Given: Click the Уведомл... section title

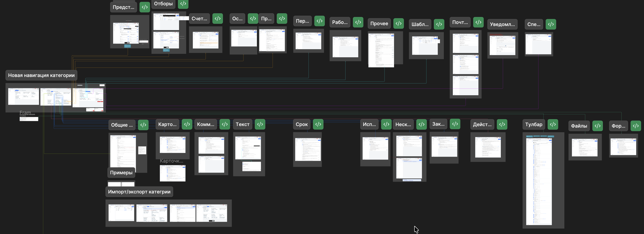Looking at the screenshot, I should point(502,24).
